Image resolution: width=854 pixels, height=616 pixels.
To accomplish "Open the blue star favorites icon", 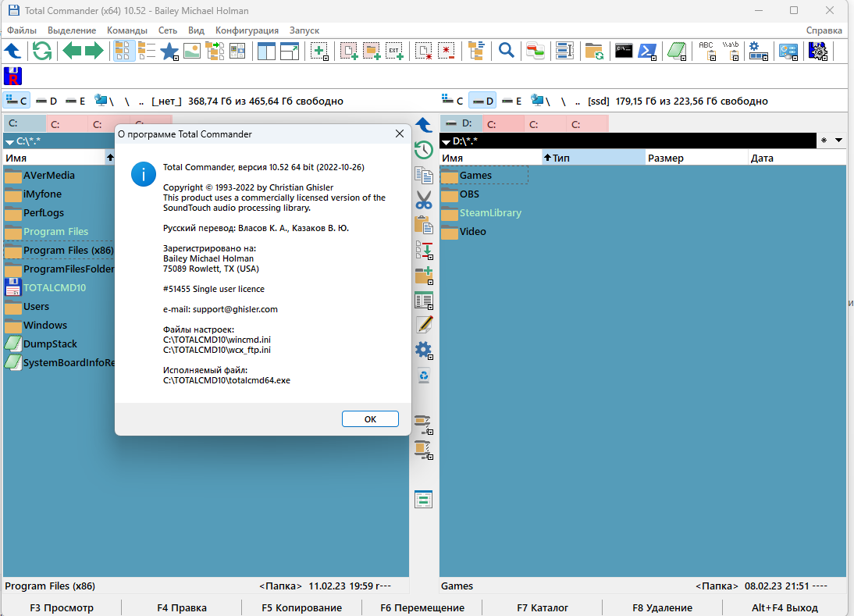I will click(169, 52).
